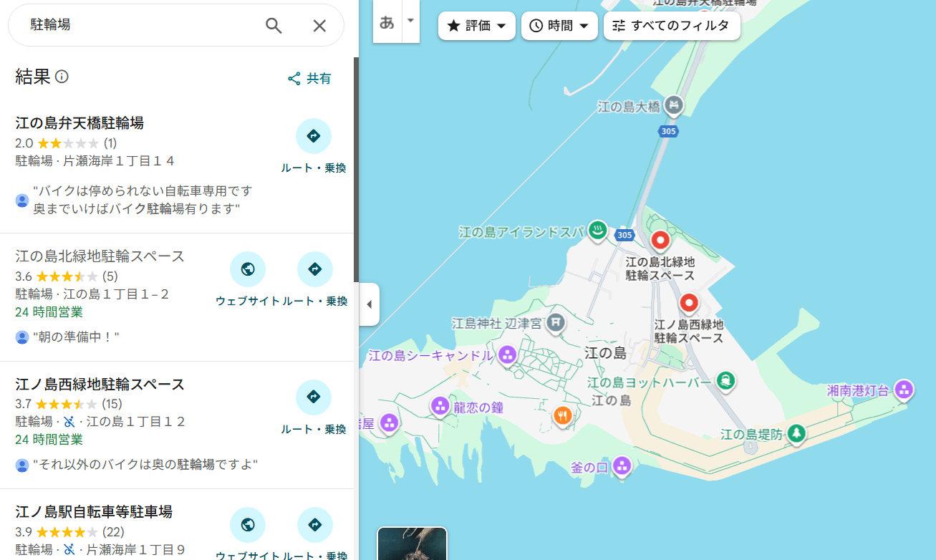Select the 江ノ島西緑地 red map pin

coord(689,303)
